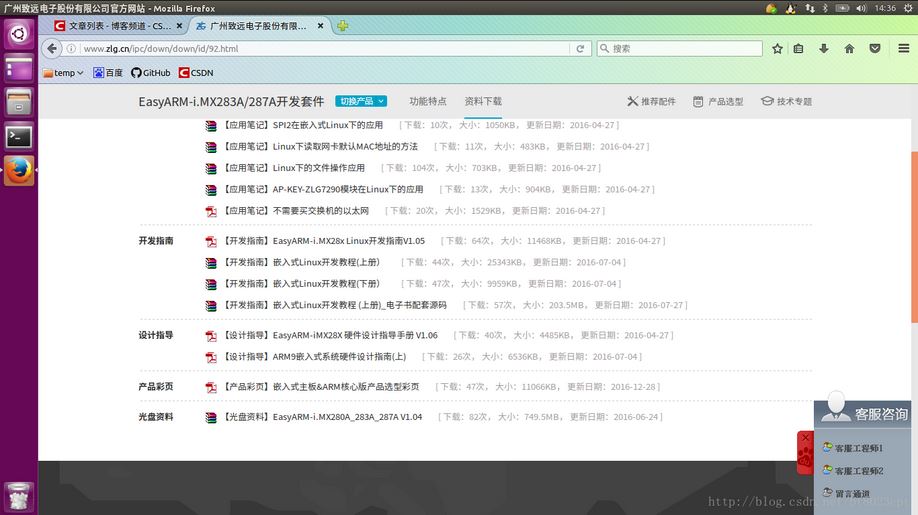
Task: Bookmark this page with the star icon
Action: [x=777, y=49]
